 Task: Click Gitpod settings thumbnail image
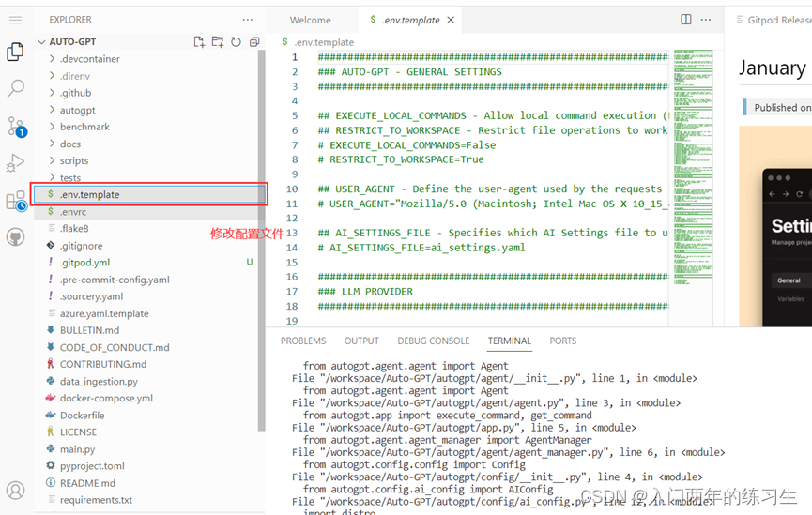[x=775, y=226]
